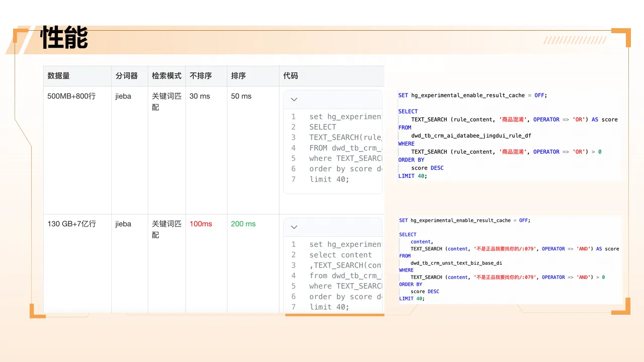
Task: Click the SET hg_experimental line above the rule_content query
Action: coord(472,96)
